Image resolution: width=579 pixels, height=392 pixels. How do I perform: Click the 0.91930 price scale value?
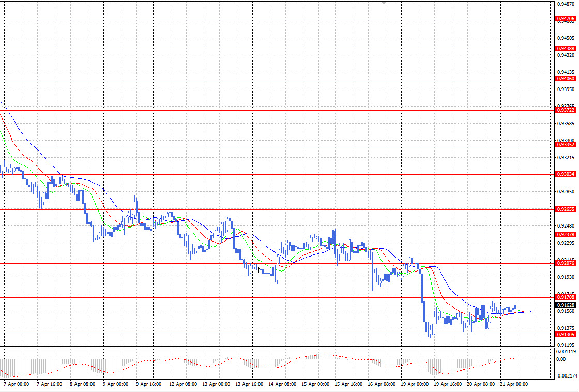566,277
